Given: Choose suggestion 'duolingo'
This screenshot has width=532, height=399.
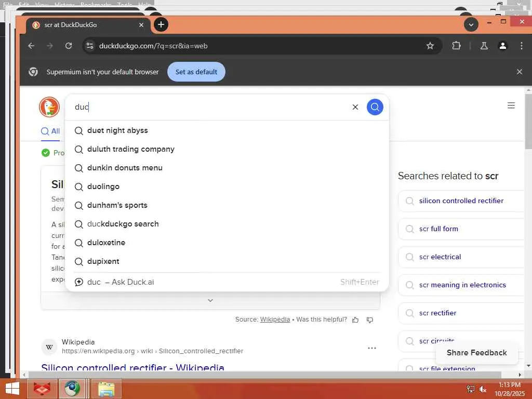Looking at the screenshot, I should click(x=227, y=187).
